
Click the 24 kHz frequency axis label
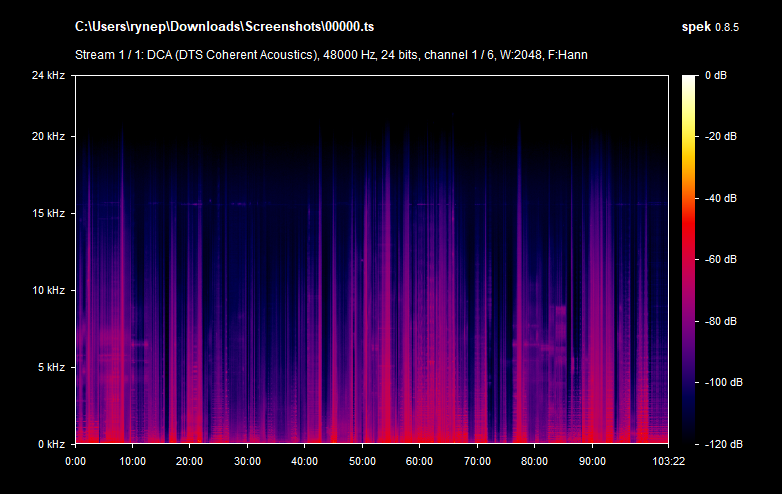[47, 75]
